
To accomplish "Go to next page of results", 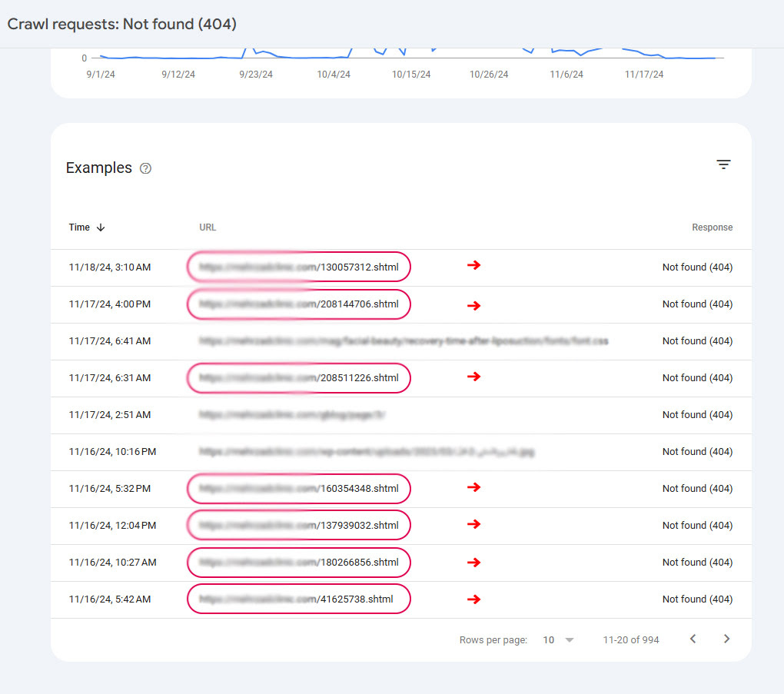I will click(726, 639).
